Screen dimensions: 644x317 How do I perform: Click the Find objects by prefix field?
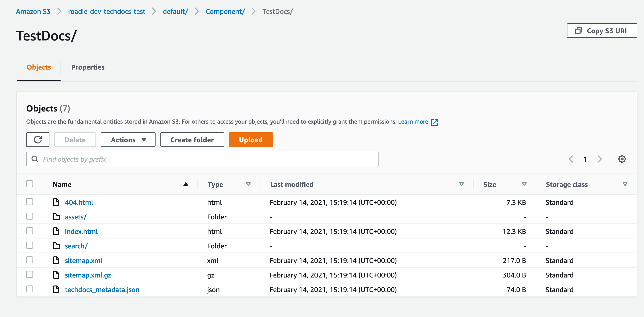pyautogui.click(x=202, y=159)
